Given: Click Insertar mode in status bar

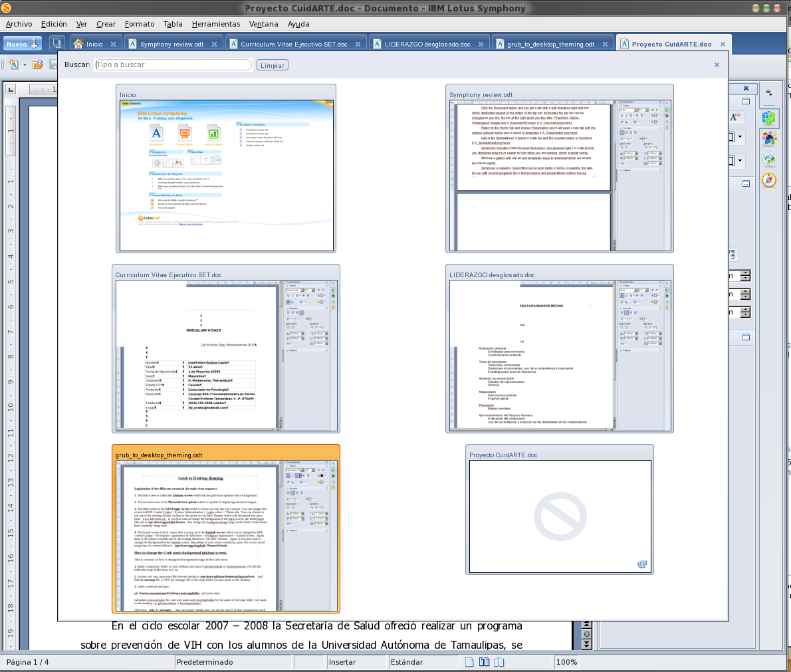Looking at the screenshot, I should 342,662.
